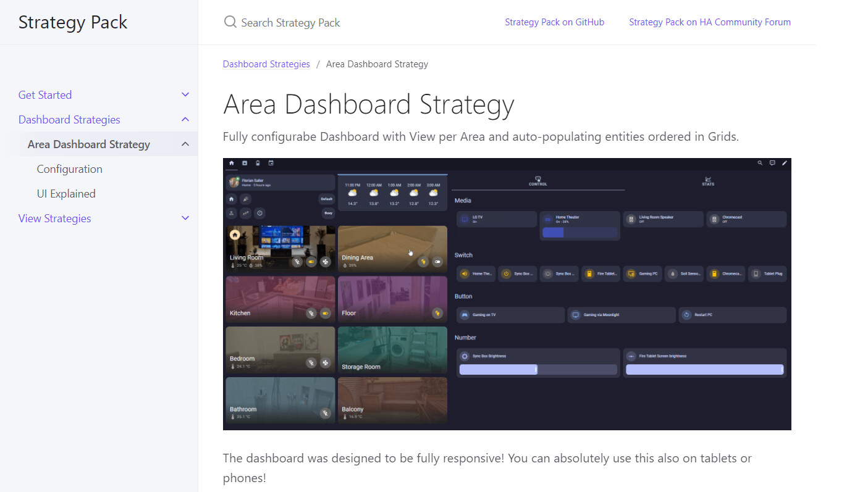868x492 pixels.
Task: Toggle the light on the Dining Area card
Action: coord(423,262)
